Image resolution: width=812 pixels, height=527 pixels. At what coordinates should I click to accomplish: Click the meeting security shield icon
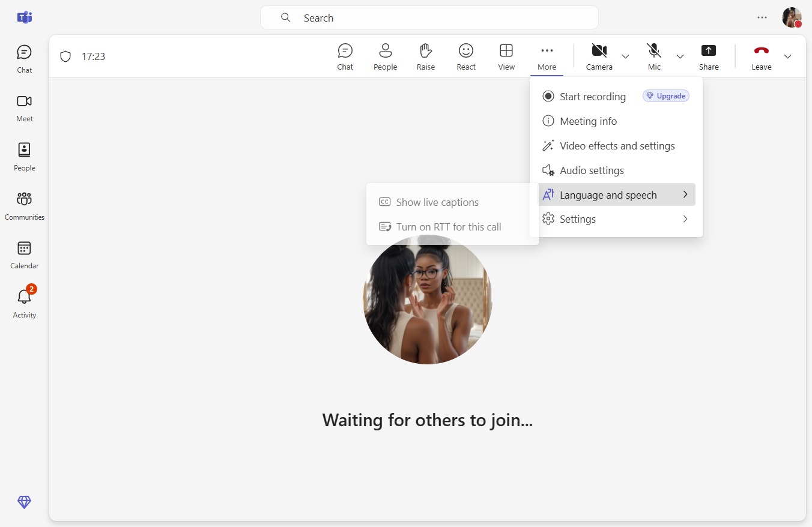click(65, 56)
